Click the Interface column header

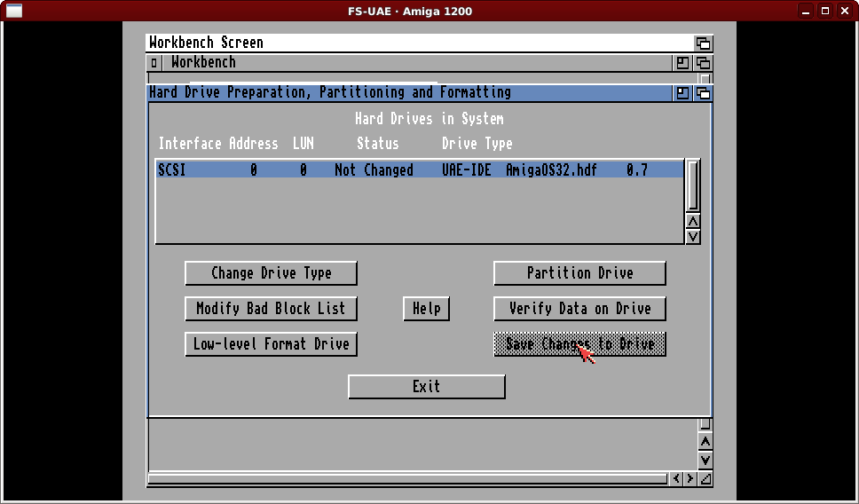(x=190, y=144)
